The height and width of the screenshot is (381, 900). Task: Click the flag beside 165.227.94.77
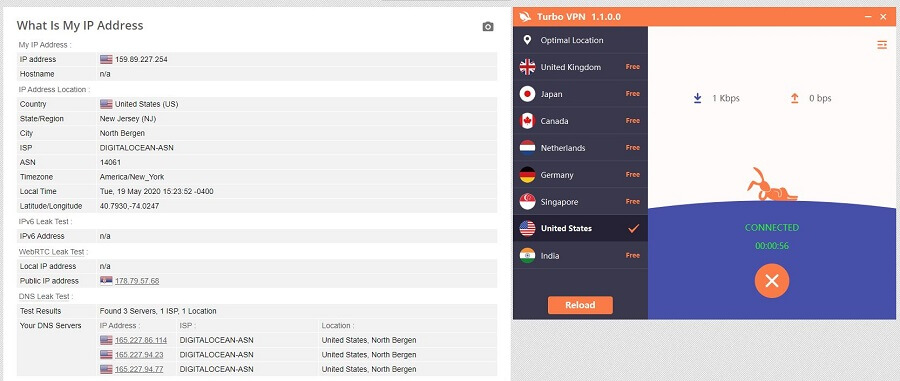click(x=106, y=369)
